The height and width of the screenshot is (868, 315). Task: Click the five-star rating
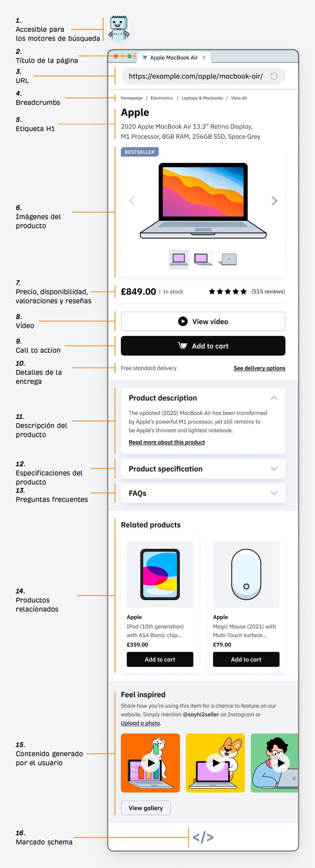pos(228,292)
